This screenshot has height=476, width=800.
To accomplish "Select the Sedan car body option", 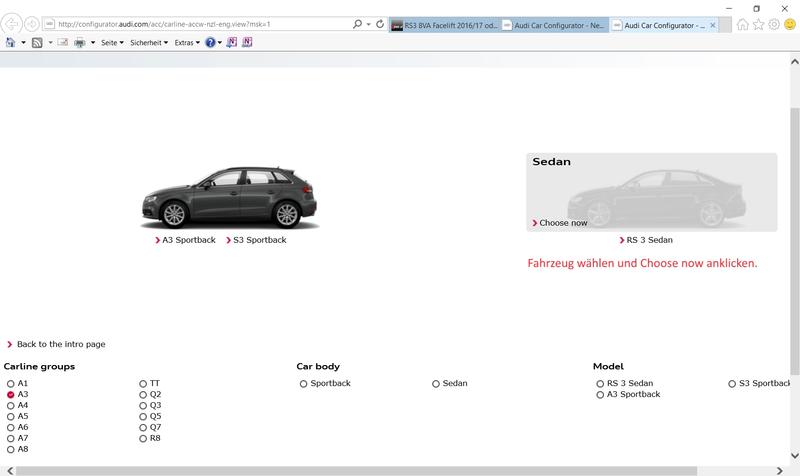I will (436, 384).
